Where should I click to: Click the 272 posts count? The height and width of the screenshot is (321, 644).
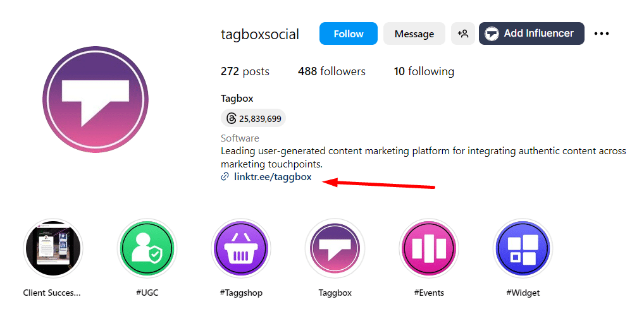pyautogui.click(x=245, y=71)
